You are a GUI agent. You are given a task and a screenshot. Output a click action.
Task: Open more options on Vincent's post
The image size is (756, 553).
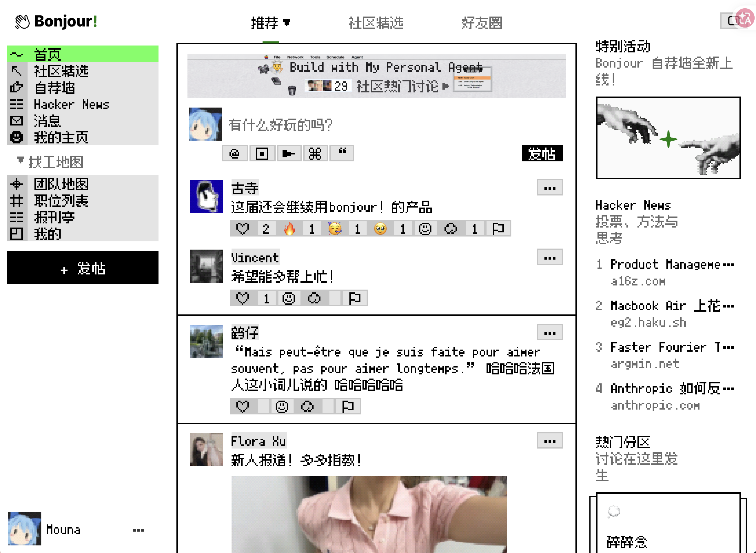[x=550, y=258]
